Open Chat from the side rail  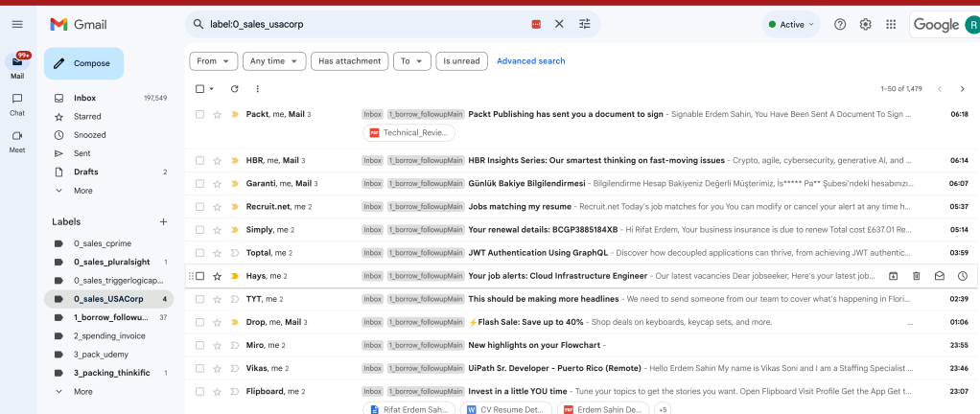(17, 104)
